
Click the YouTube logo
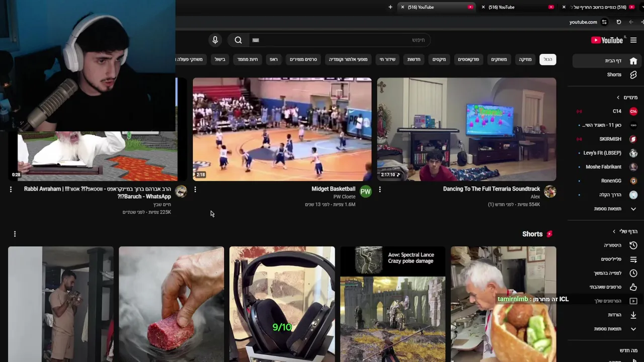click(607, 40)
